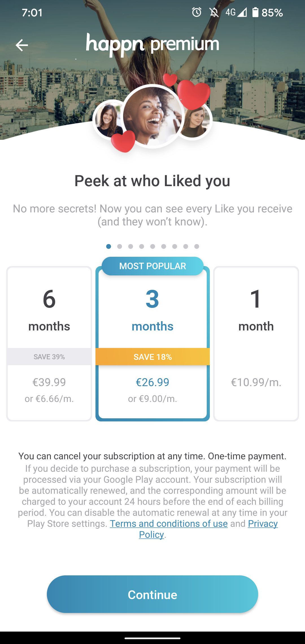
Task: Click the alarm clock status bar icon
Action: [197, 12]
